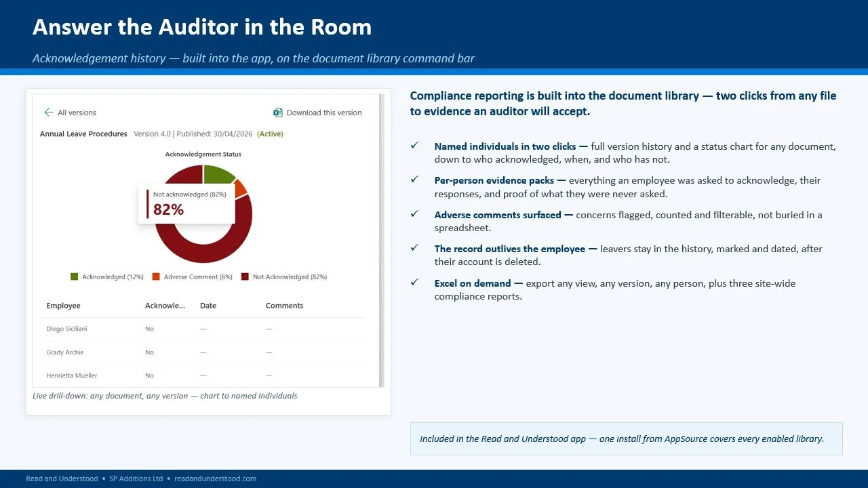Click the scrollbar of the screenshot panel
868x488 pixels.
click(x=381, y=241)
